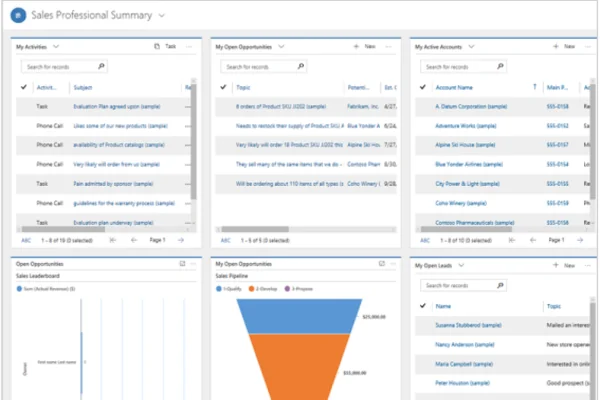
Task: Click the search field in My Activities
Action: tap(64, 67)
